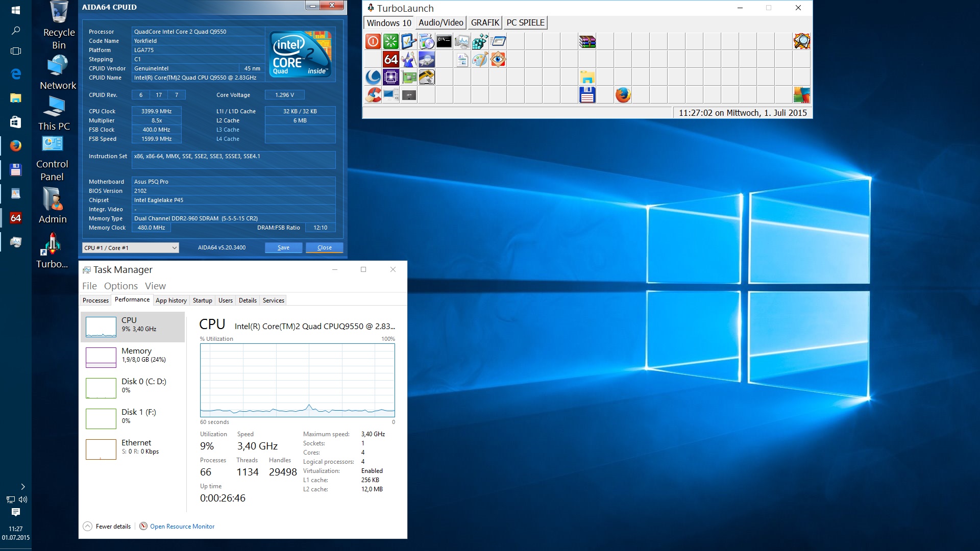Click the blue floppy disk icon in TurboLaunch
Screen dimensions: 980x551
[x=587, y=95]
